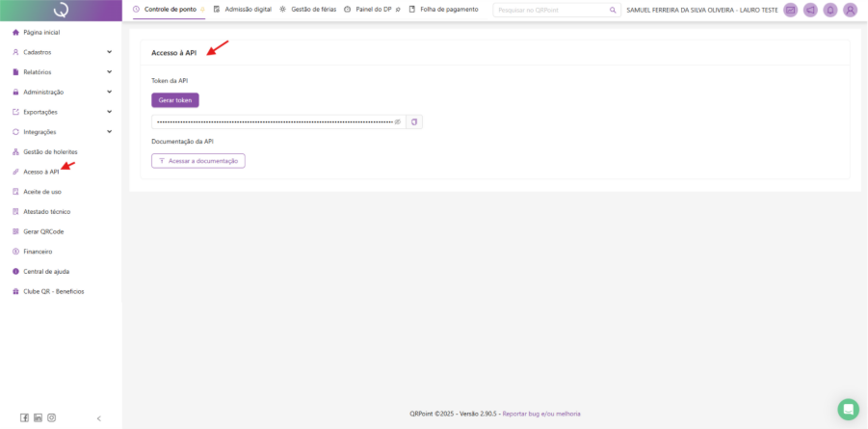The height and width of the screenshot is (429, 868).
Task: Open the LinkedIn icon in sidebar footer
Action: [38, 417]
